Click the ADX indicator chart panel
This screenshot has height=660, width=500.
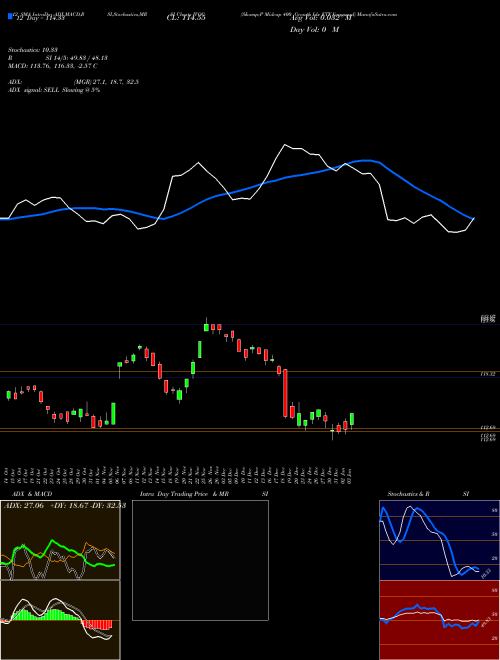click(x=60, y=540)
